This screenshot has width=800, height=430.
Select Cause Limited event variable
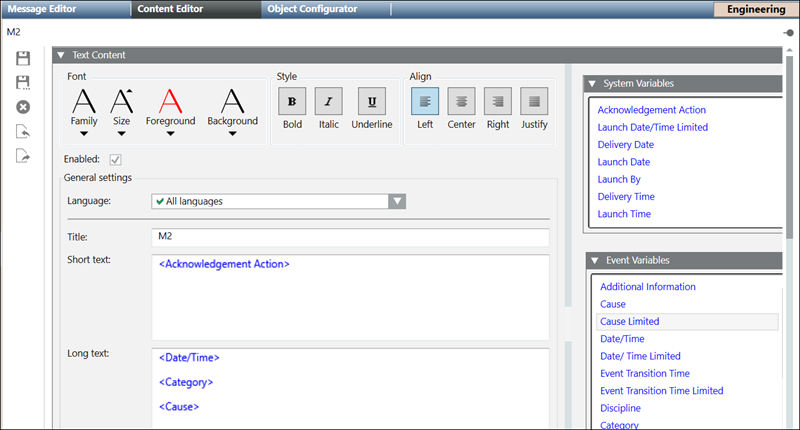click(629, 322)
